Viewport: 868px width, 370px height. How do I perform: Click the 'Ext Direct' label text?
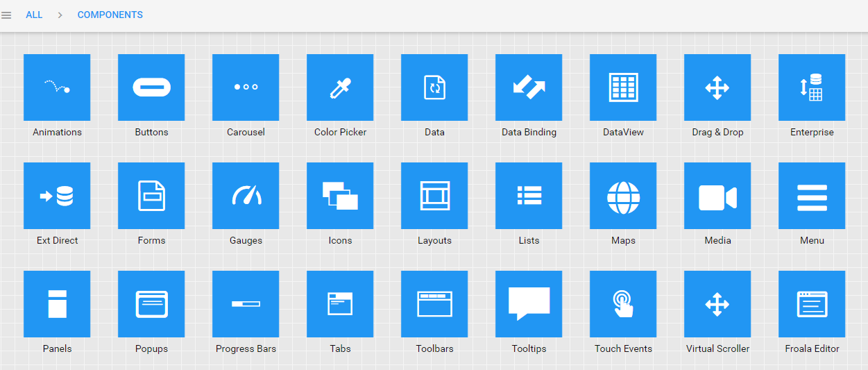click(57, 240)
